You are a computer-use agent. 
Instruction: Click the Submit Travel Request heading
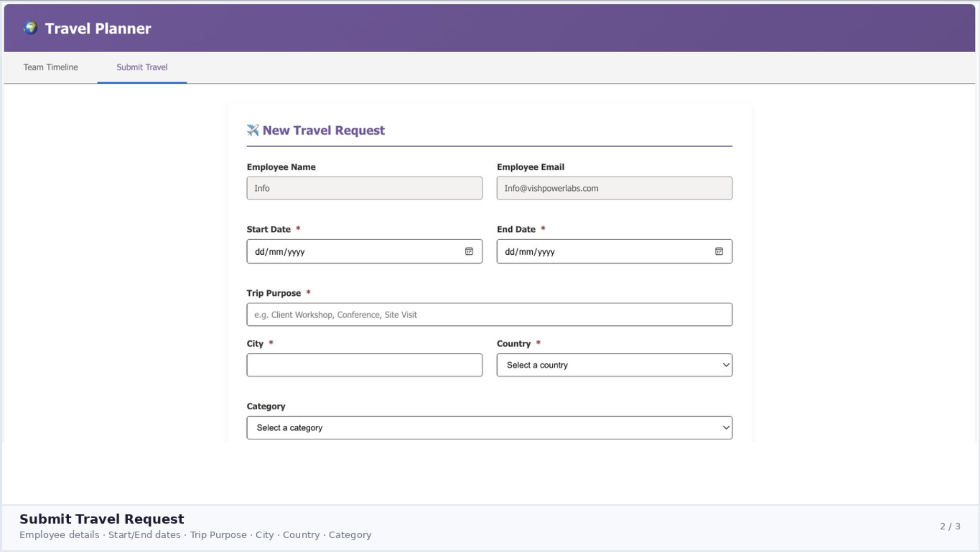pyautogui.click(x=102, y=519)
